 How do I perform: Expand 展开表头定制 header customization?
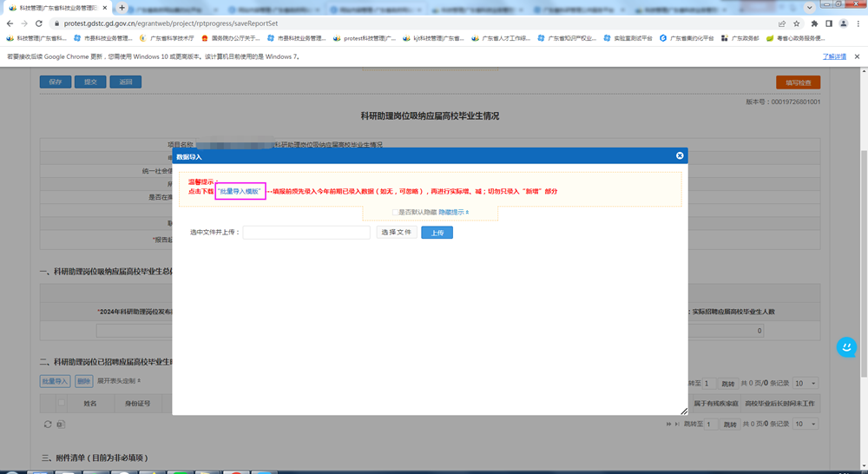click(119, 381)
